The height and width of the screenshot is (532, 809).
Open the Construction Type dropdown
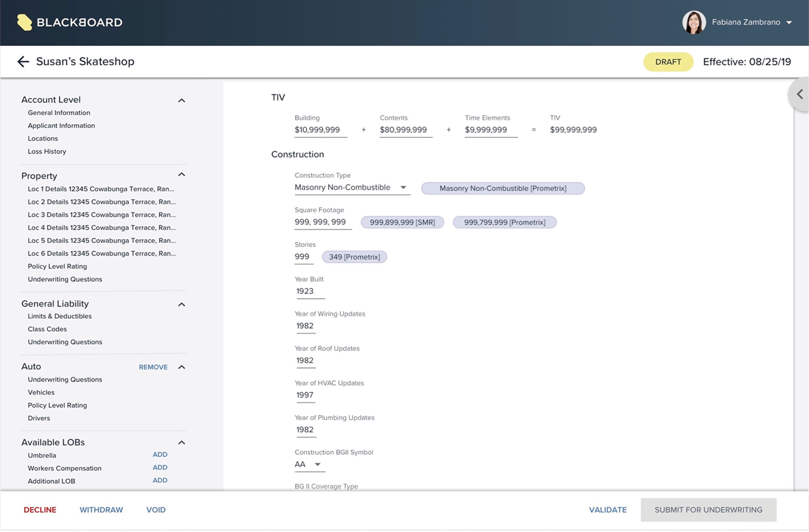point(403,187)
